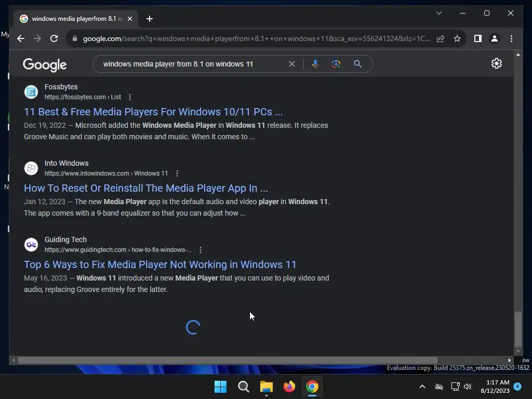Image resolution: width=532 pixels, height=399 pixels.
Task: Bookmark this tab with the star
Action: (x=457, y=38)
